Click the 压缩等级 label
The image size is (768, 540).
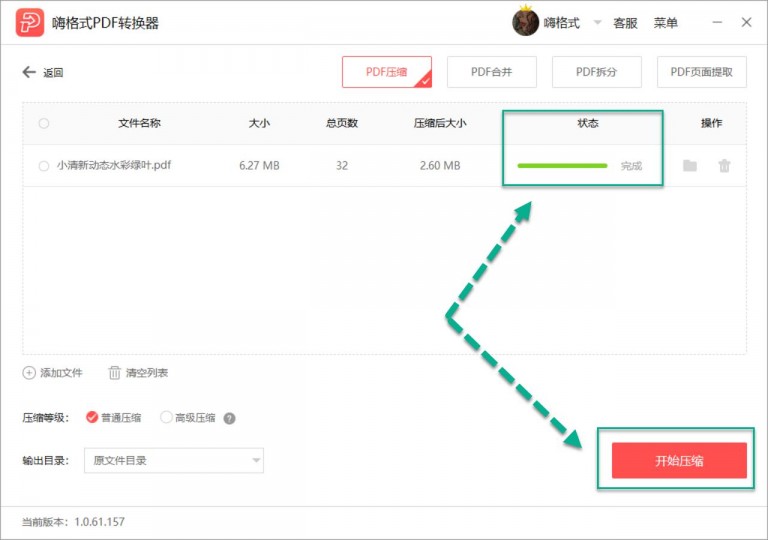pos(46,418)
